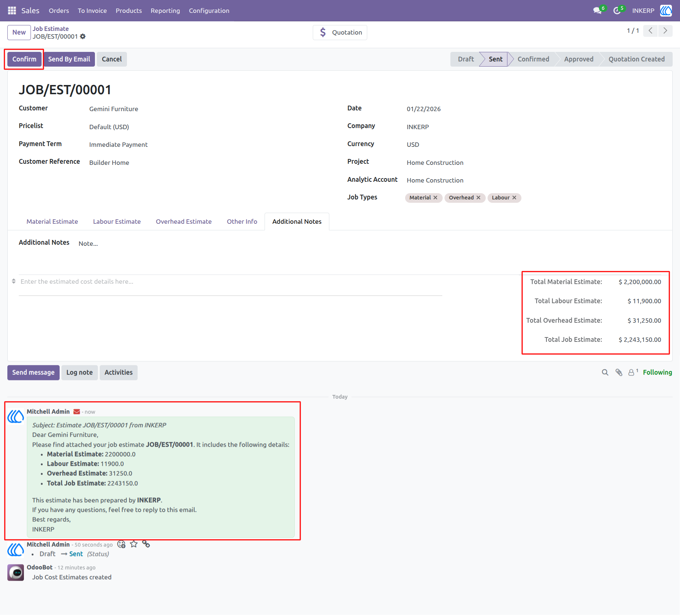
Task: Switch to the Other Info tab
Action: 242,222
